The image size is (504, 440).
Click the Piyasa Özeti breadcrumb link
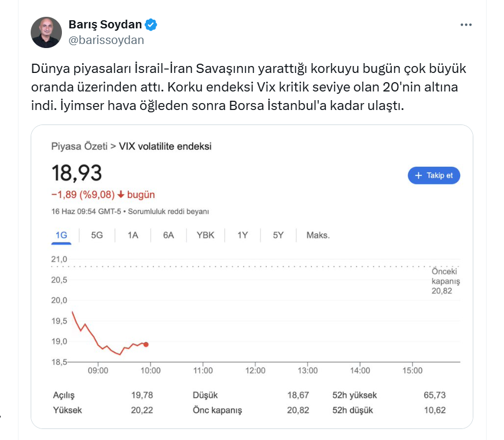click(79, 146)
